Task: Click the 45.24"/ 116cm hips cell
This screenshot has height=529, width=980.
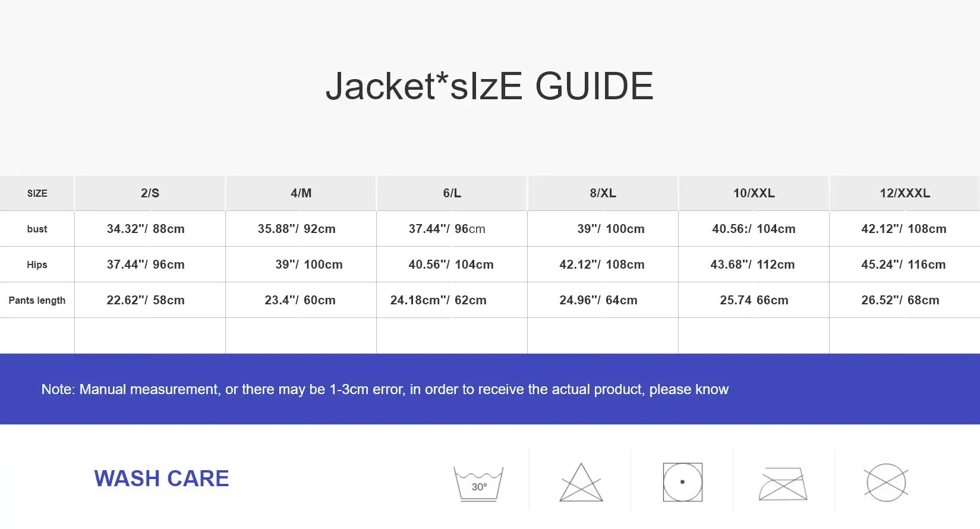Action: tap(903, 264)
